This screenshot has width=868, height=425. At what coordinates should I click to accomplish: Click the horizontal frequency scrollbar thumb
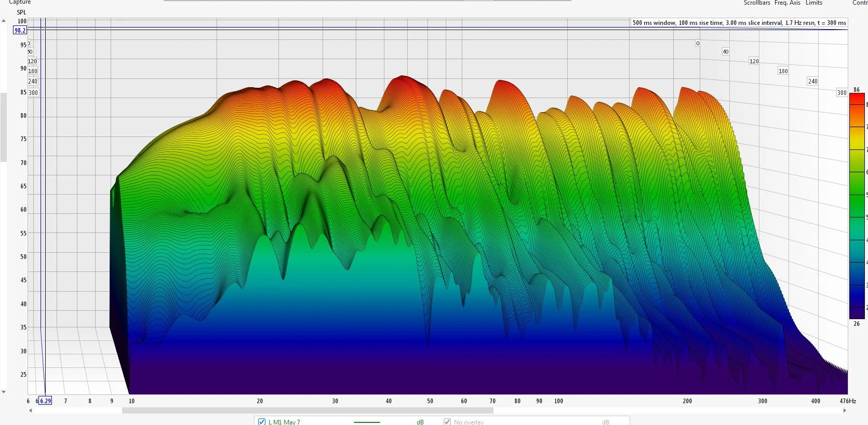[x=308, y=410]
